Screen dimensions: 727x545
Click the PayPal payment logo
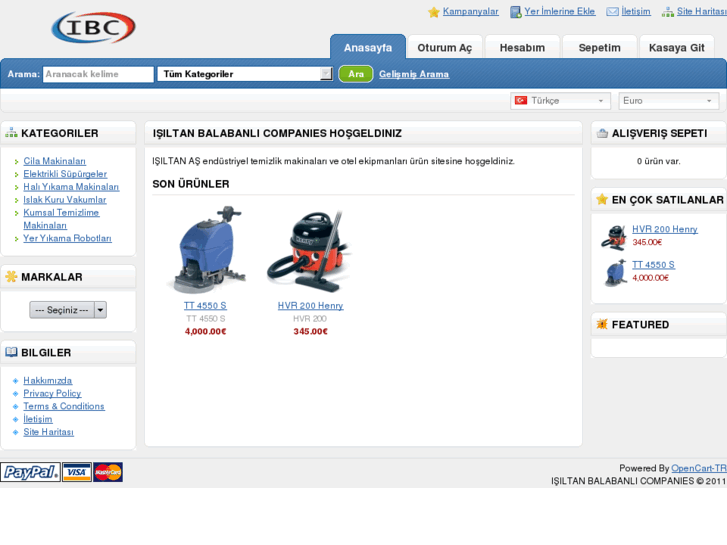[31, 472]
